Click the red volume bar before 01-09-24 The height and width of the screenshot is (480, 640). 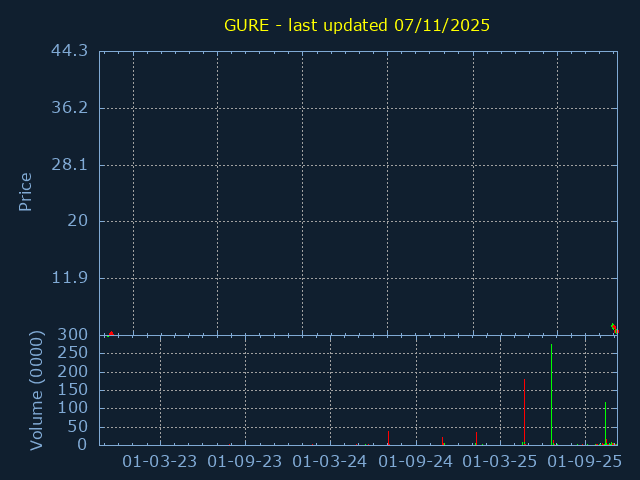(388, 438)
